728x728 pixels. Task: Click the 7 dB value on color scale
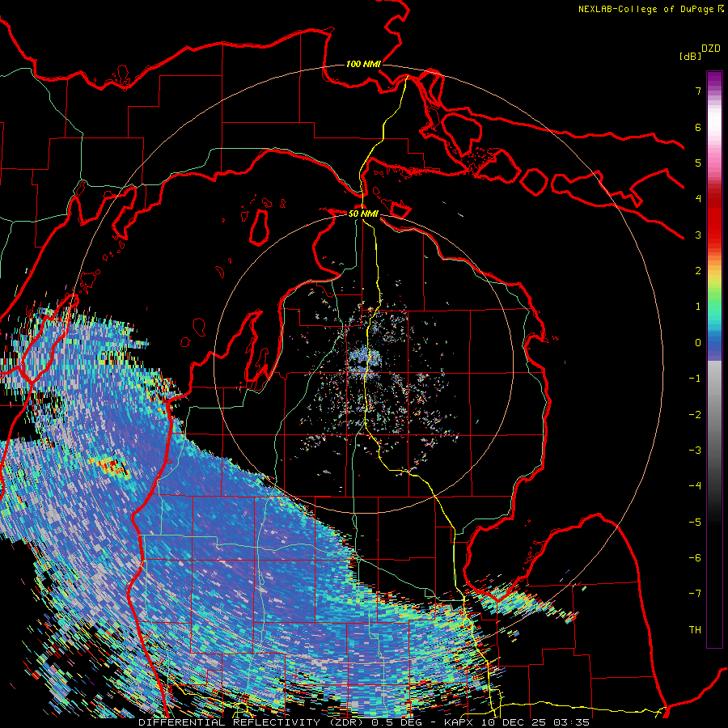[x=698, y=91]
